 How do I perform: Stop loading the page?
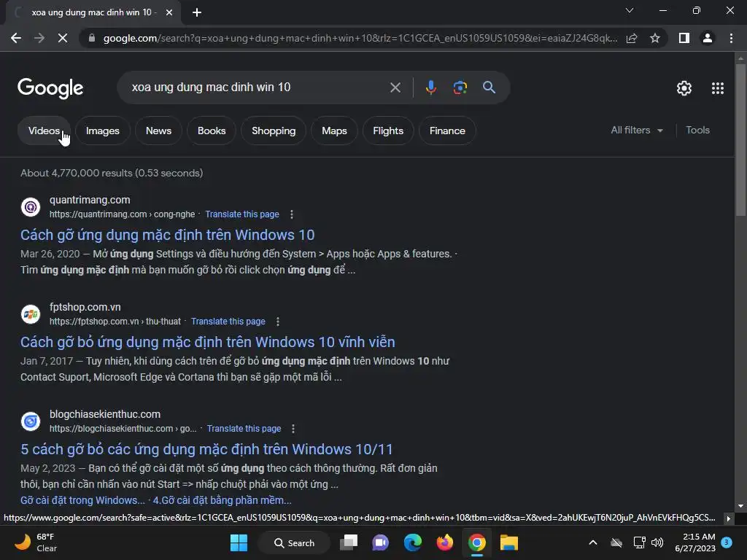[63, 38]
